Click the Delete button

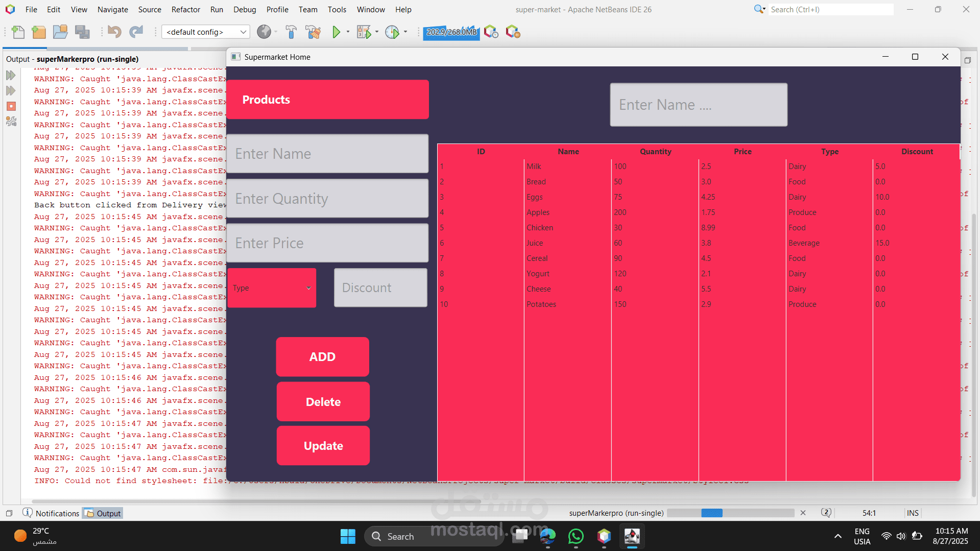click(323, 402)
